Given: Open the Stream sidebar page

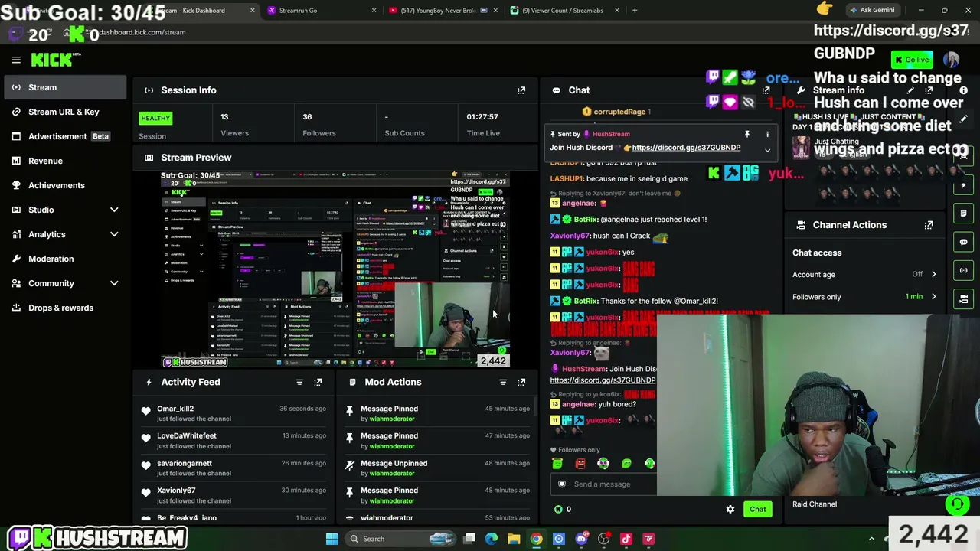Looking at the screenshot, I should (x=65, y=87).
